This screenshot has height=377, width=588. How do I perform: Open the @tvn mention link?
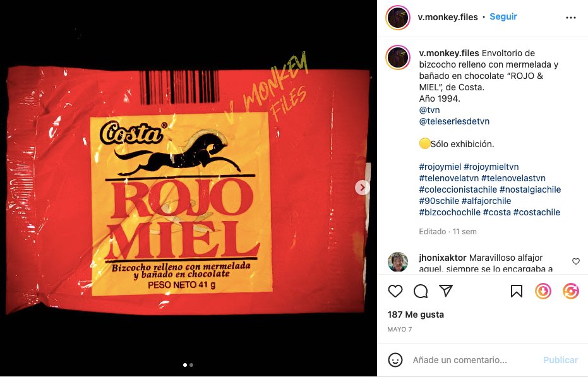[x=429, y=110]
